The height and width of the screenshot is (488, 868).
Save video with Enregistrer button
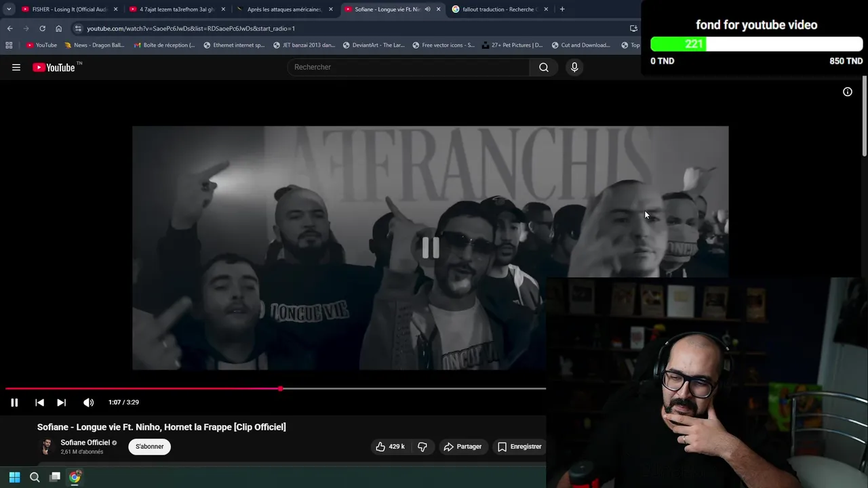pyautogui.click(x=519, y=447)
